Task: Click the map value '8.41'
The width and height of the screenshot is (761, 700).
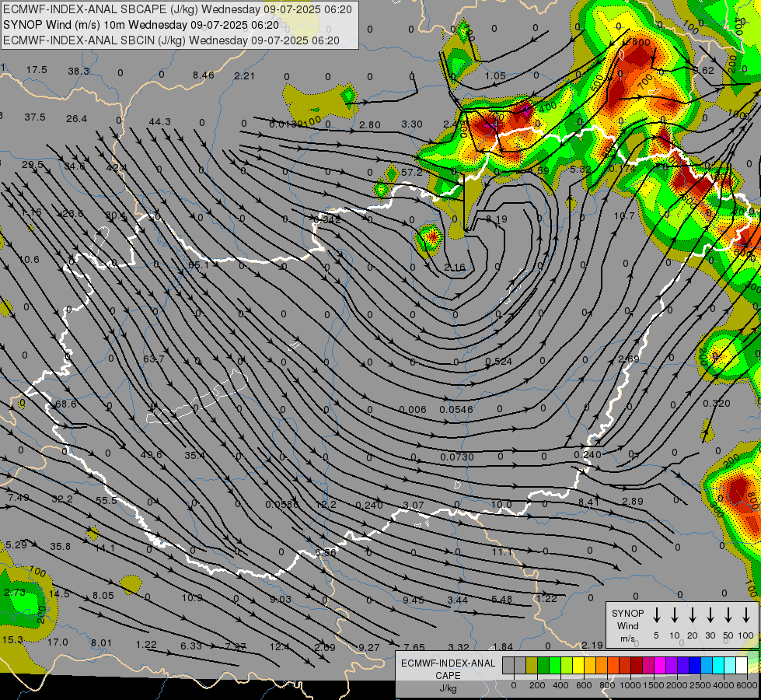Action: (x=589, y=502)
